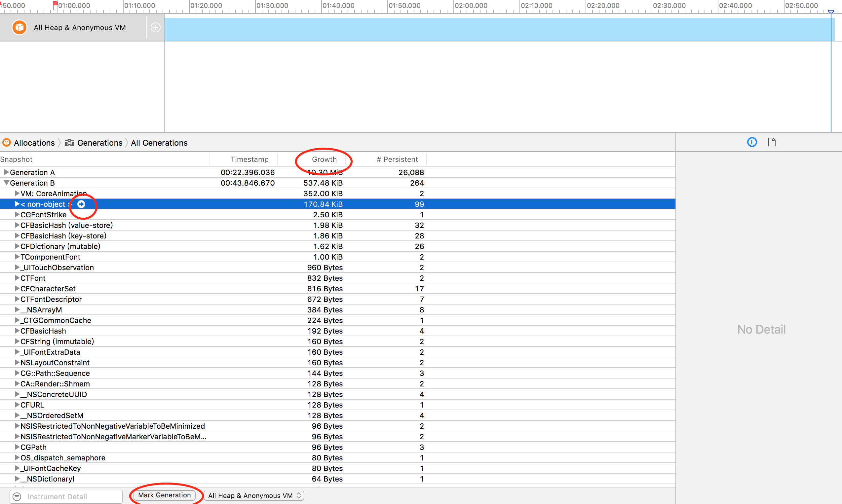This screenshot has height=504, width=842.
Task: Select the __NSConcreteUUID row
Action: point(337,394)
